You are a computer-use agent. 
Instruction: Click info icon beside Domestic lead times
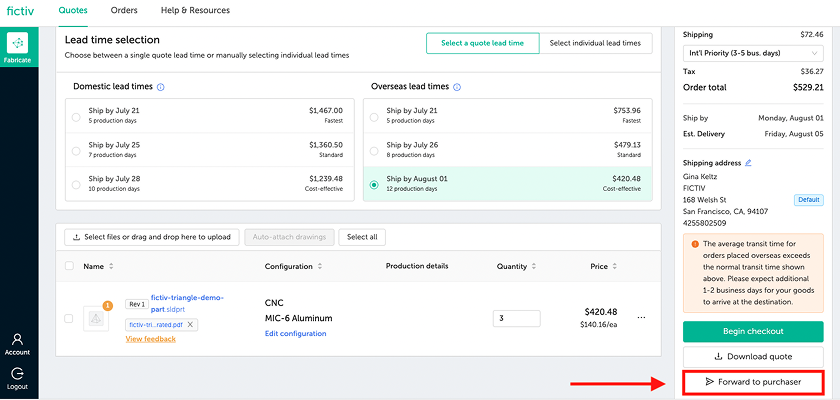tap(161, 87)
